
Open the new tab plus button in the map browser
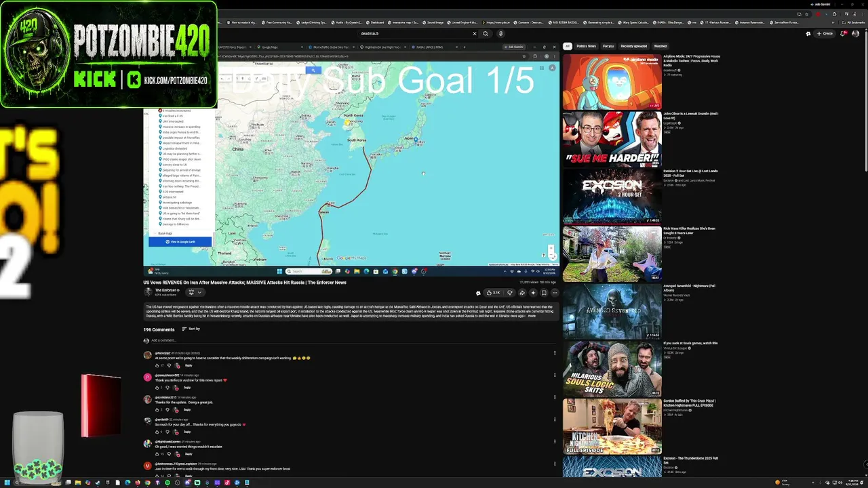point(465,47)
